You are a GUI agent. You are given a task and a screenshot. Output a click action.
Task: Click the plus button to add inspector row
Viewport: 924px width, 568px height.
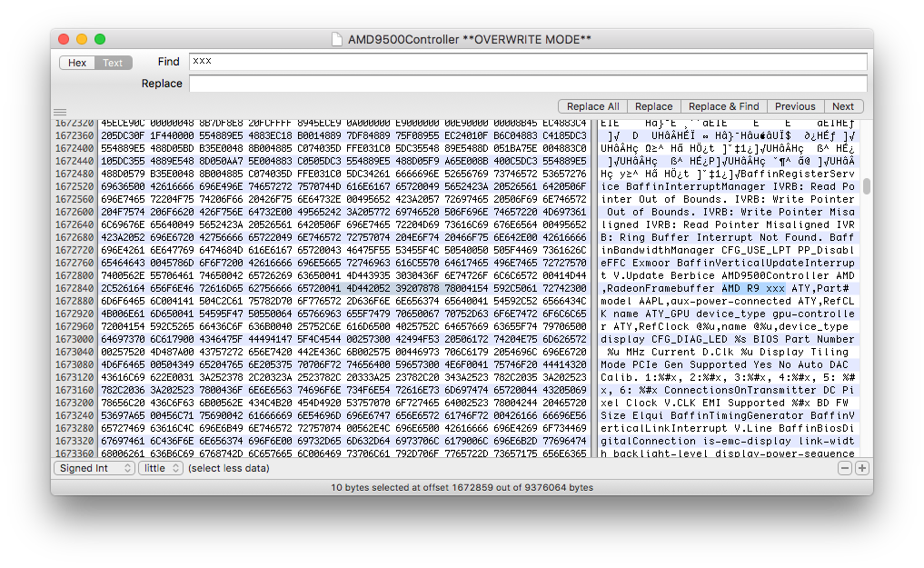tap(862, 468)
